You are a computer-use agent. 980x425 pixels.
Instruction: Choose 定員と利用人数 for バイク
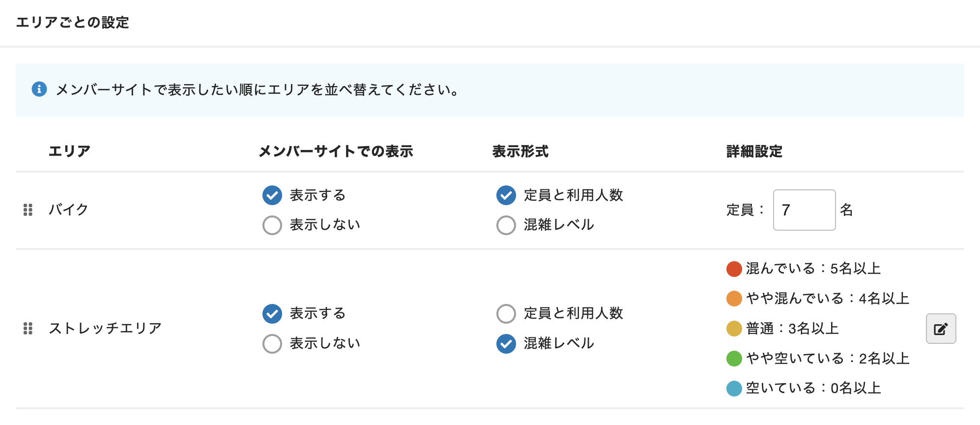(506, 195)
